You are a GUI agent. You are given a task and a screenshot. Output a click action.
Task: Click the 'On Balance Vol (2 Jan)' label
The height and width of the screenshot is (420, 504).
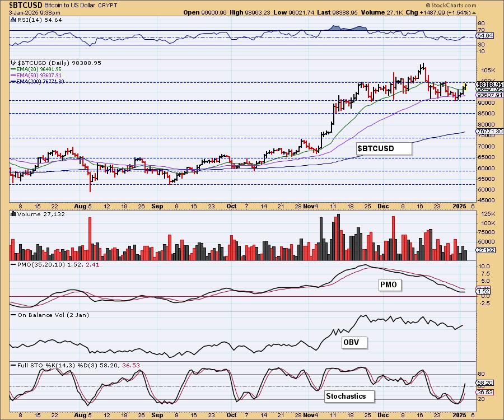click(x=53, y=315)
